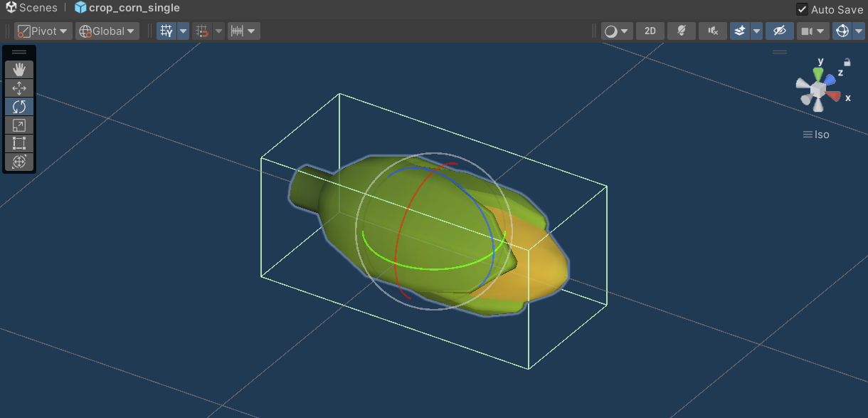Toggle scene audio mute button

(x=712, y=31)
